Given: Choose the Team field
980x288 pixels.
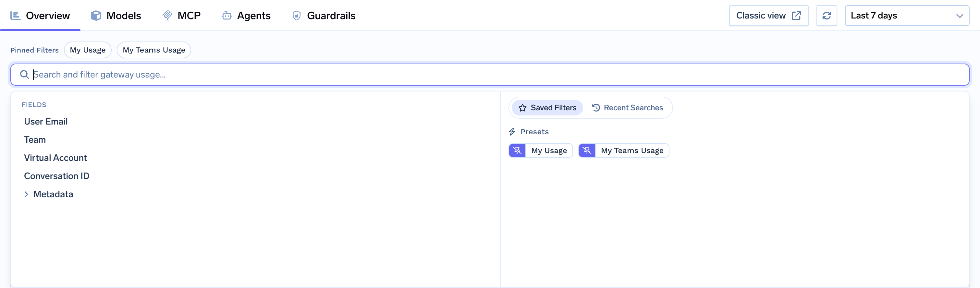Looking at the screenshot, I should [x=35, y=140].
